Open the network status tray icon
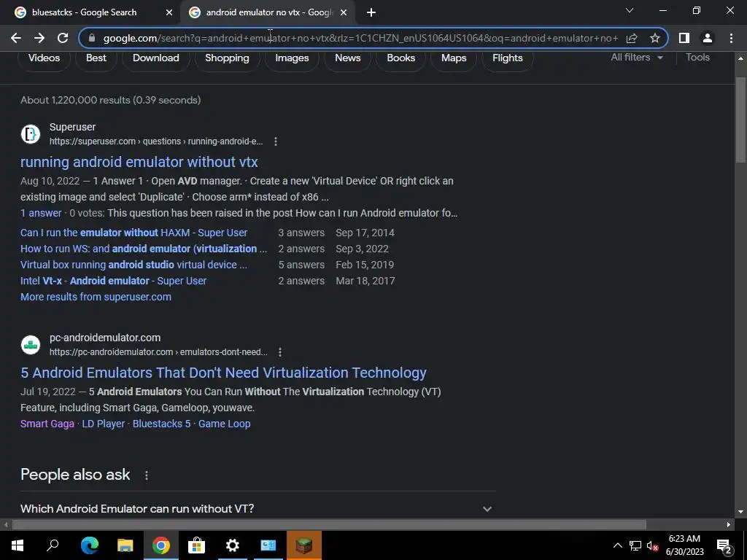 (x=635, y=545)
